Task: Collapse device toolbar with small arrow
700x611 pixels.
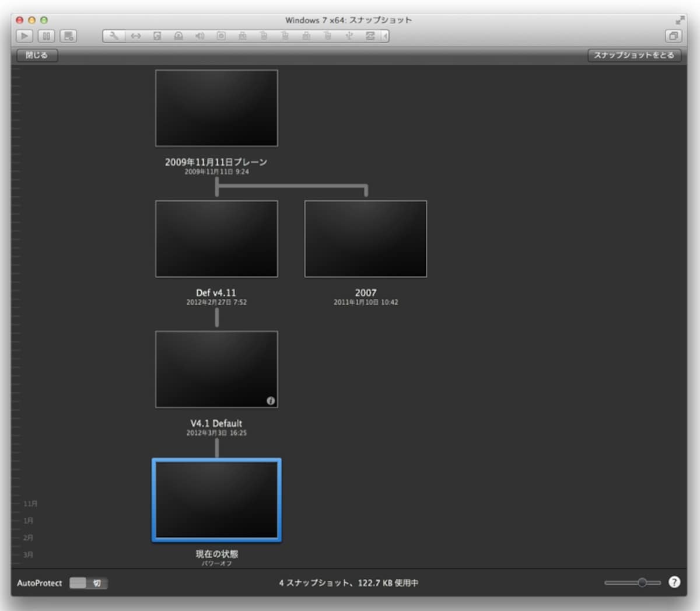Action: click(x=385, y=36)
